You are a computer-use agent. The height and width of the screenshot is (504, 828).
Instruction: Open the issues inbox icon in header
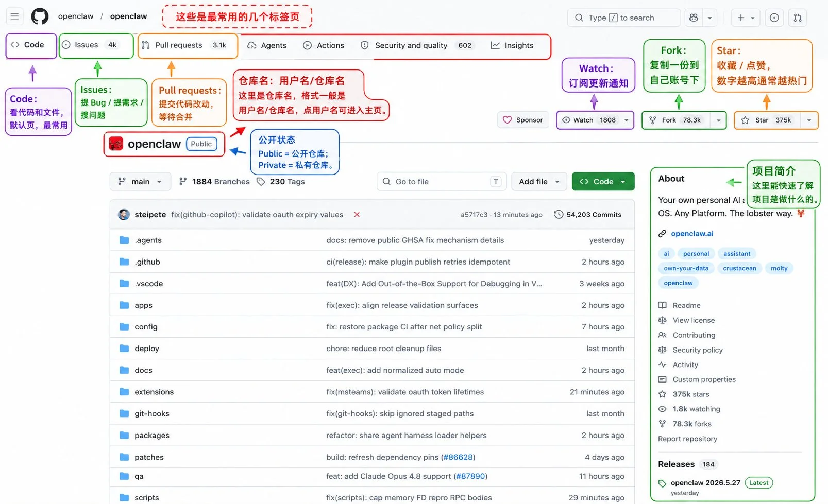click(x=774, y=18)
